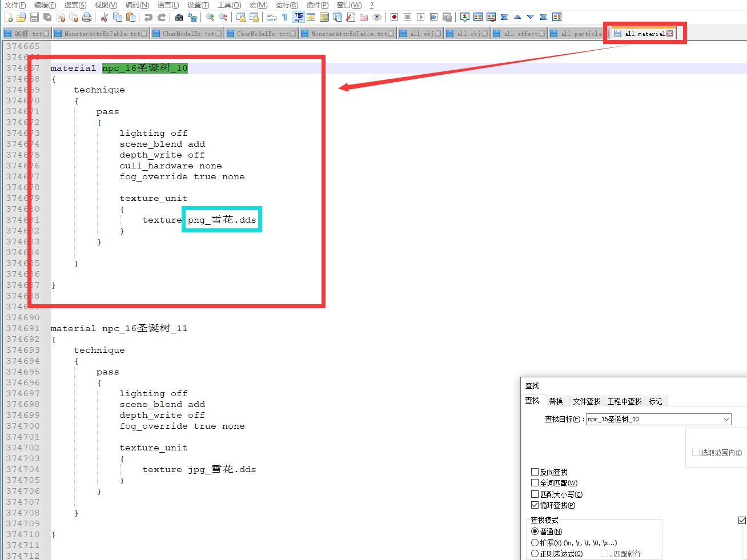Open the 宏(M) menu

258,5
